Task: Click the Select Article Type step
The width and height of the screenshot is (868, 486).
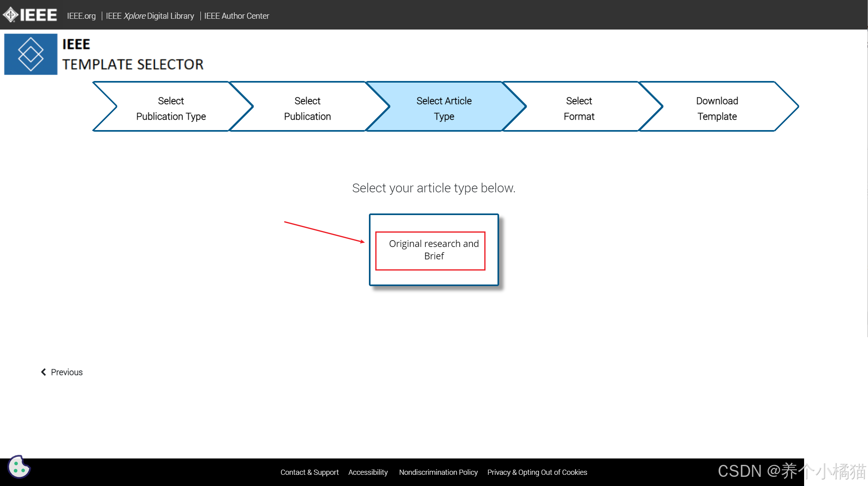Action: tap(444, 108)
